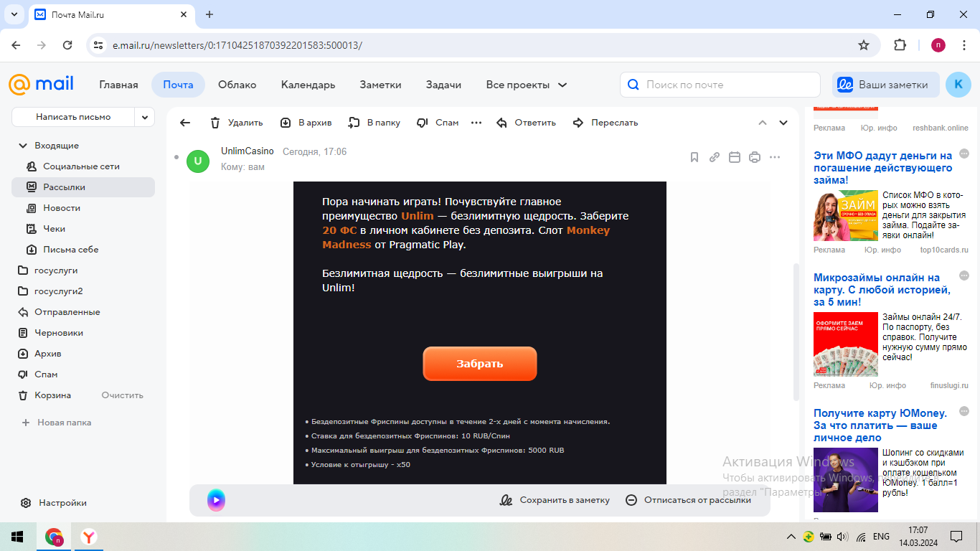Screen dimensions: 980x551
Task: Go to next email with down chevron
Action: click(x=783, y=123)
